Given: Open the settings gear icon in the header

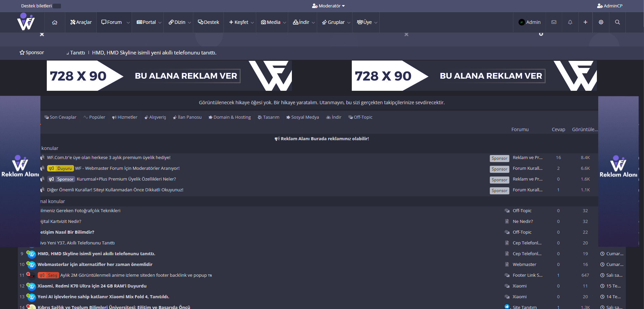Looking at the screenshot, I should pos(601,22).
